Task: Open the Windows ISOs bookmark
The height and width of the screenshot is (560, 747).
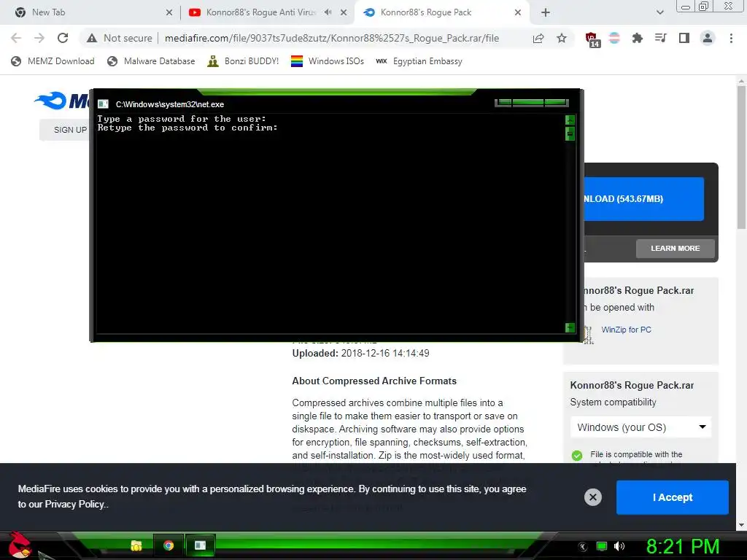Action: click(328, 61)
